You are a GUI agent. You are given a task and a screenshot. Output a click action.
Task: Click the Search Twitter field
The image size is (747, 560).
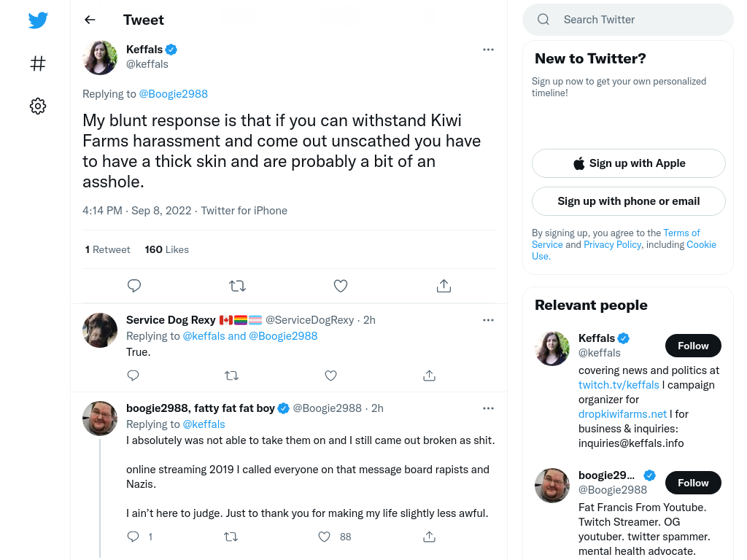point(628,20)
